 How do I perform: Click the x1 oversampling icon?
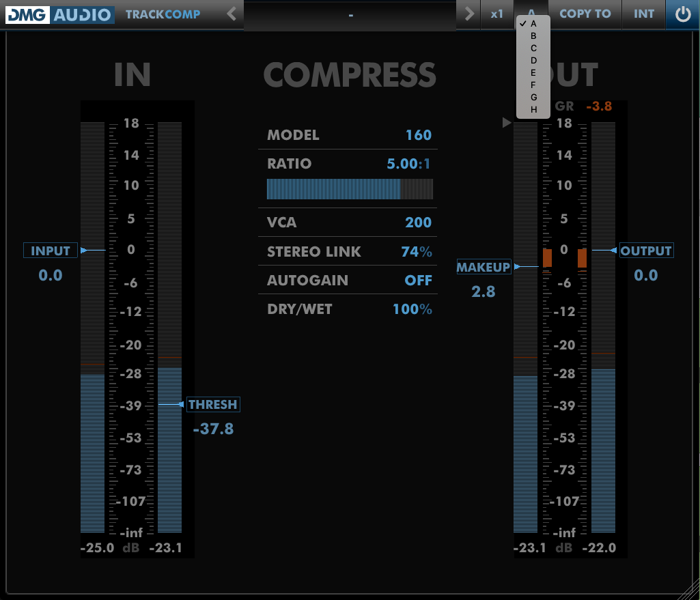(x=496, y=14)
